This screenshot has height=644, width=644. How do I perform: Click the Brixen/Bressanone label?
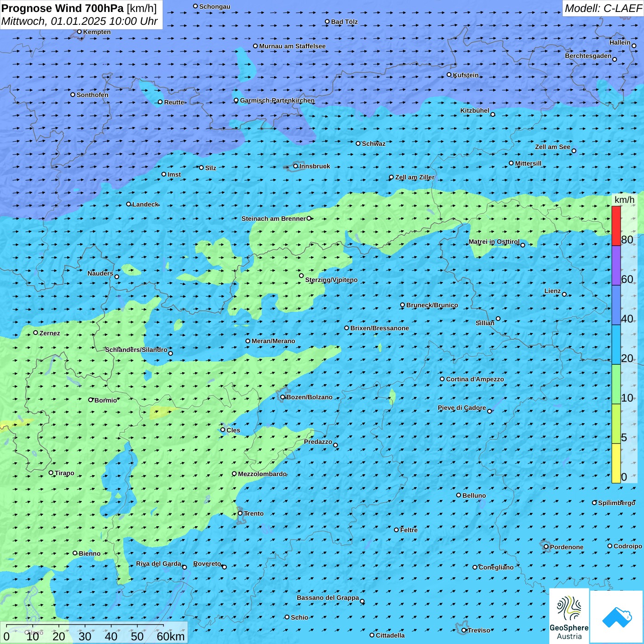[x=379, y=328]
